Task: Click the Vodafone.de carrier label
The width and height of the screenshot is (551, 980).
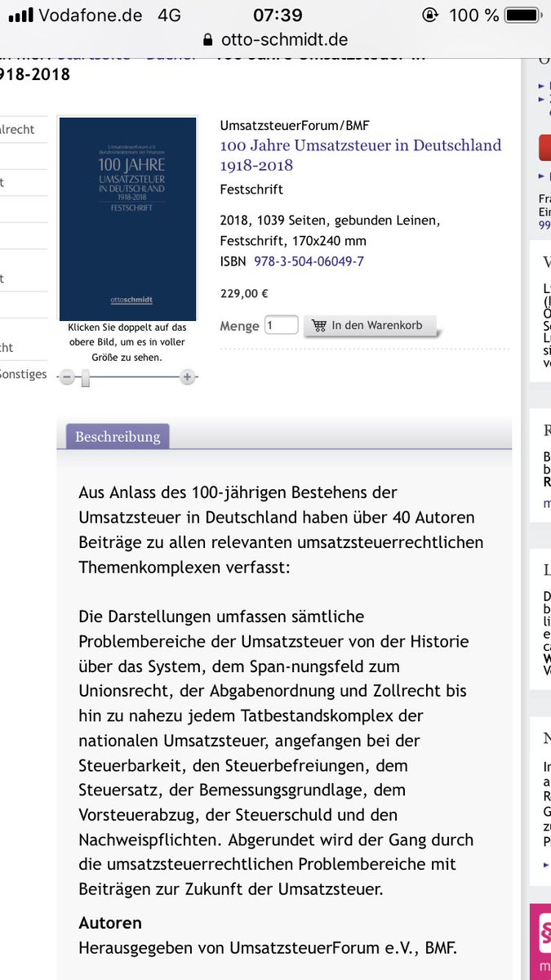Action: pos(91,15)
